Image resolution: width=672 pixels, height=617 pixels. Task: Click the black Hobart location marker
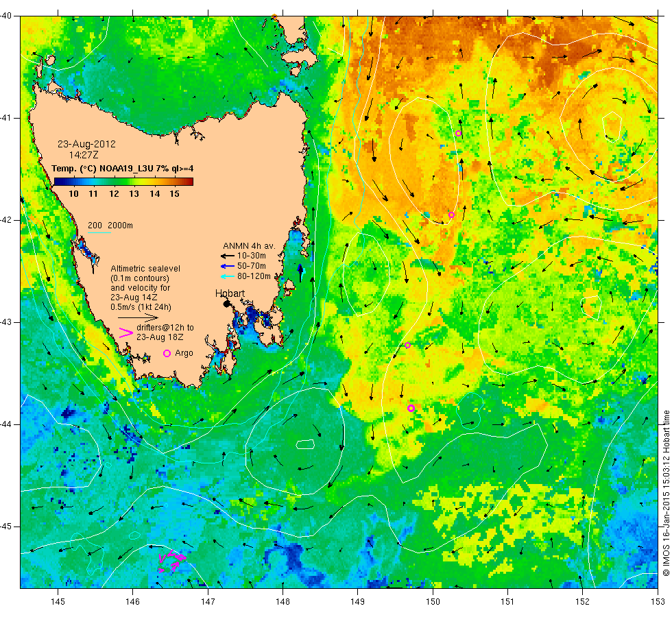[227, 304]
